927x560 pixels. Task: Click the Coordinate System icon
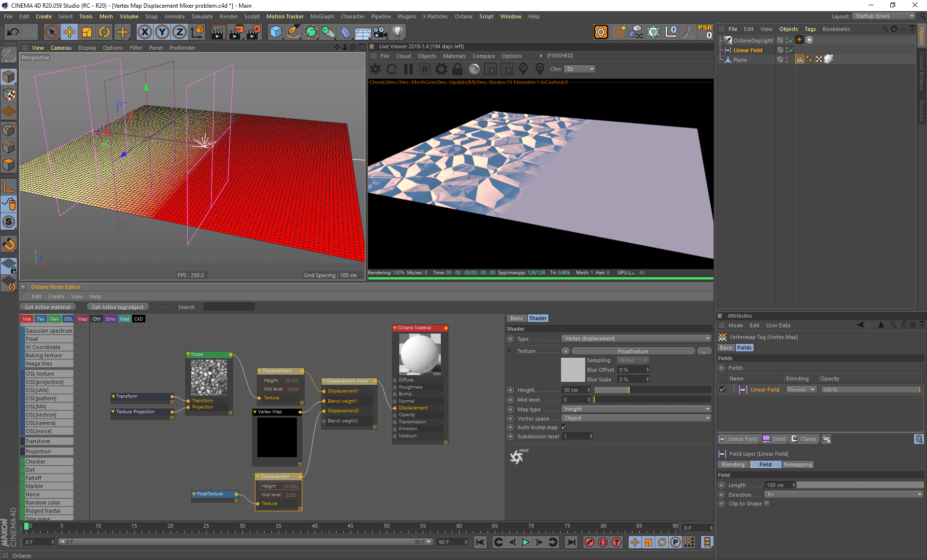(197, 32)
